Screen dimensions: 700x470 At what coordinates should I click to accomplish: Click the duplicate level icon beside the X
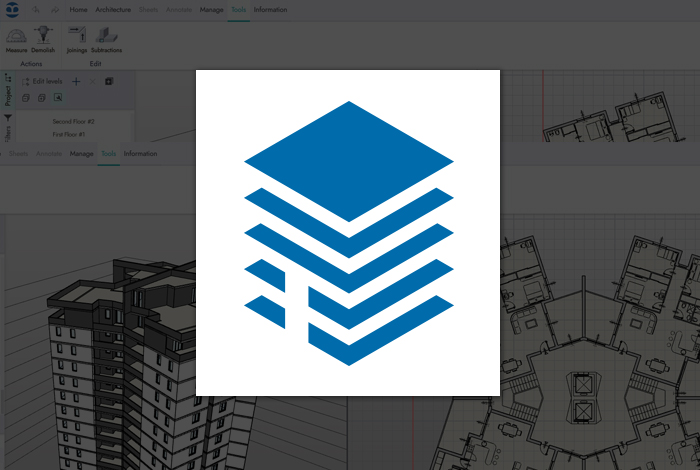pos(109,81)
